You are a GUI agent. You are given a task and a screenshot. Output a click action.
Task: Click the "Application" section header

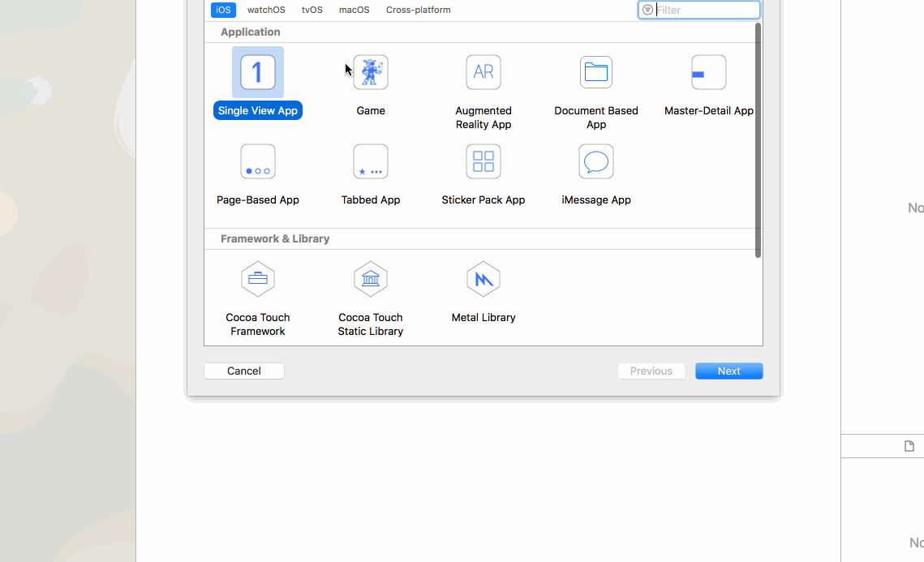click(x=251, y=32)
